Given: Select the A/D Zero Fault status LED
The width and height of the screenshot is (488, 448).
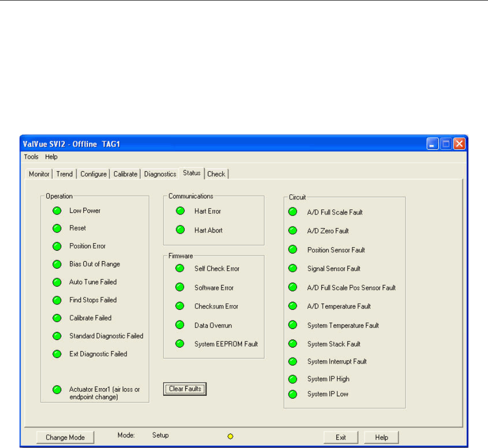Looking at the screenshot, I should pyautogui.click(x=293, y=231).
